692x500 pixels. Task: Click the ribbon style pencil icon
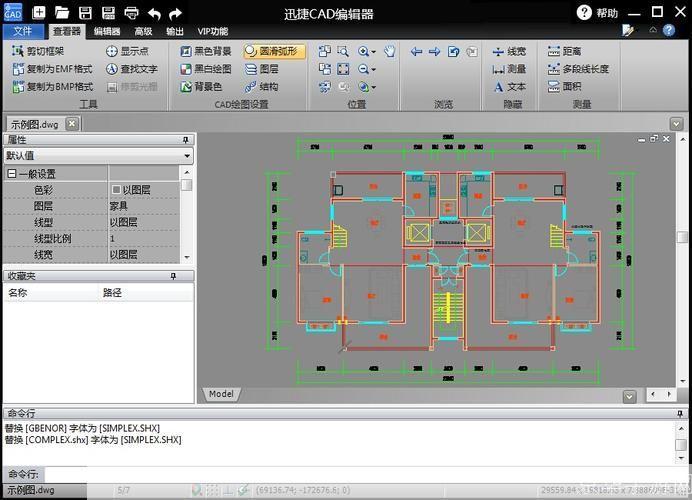pos(628,30)
